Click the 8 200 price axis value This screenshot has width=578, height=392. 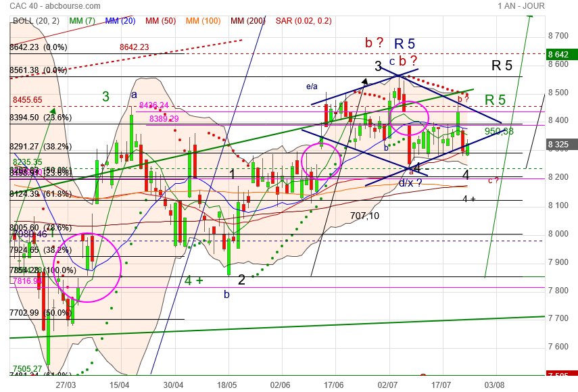(558, 177)
